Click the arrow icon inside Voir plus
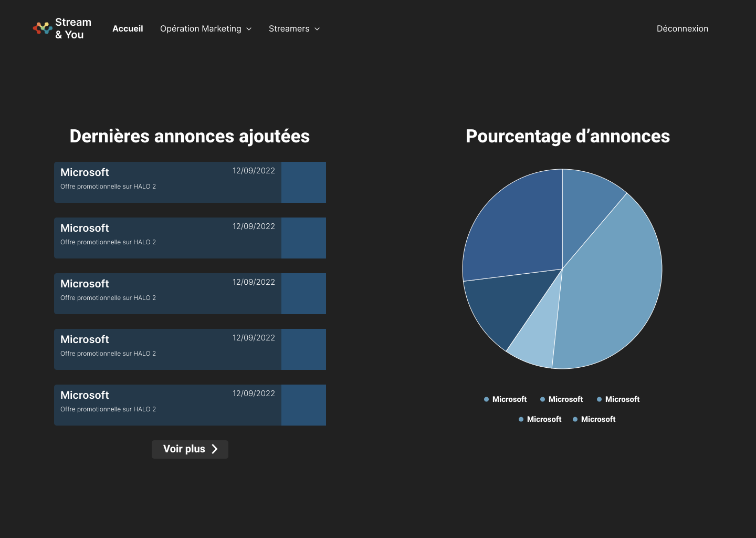The image size is (756, 538). tap(215, 449)
